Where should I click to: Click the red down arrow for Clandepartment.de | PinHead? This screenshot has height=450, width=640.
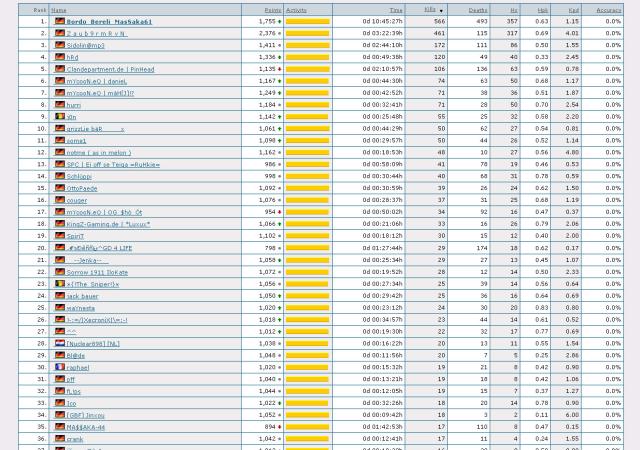click(x=280, y=69)
